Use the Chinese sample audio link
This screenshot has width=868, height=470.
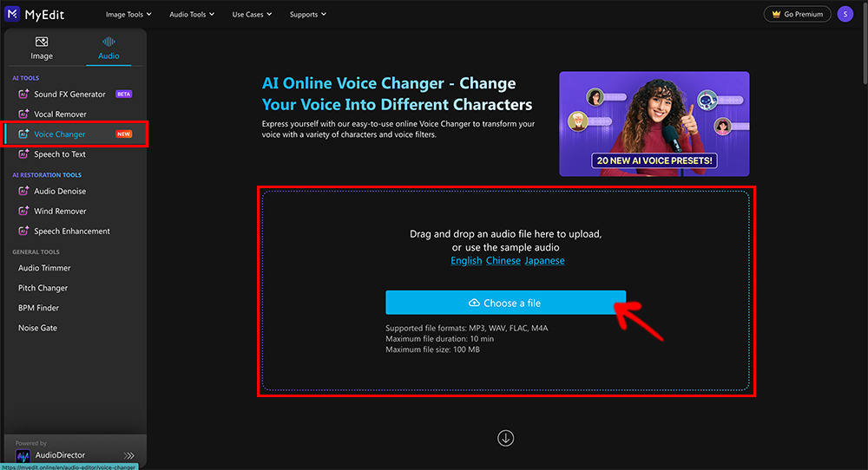[503, 260]
